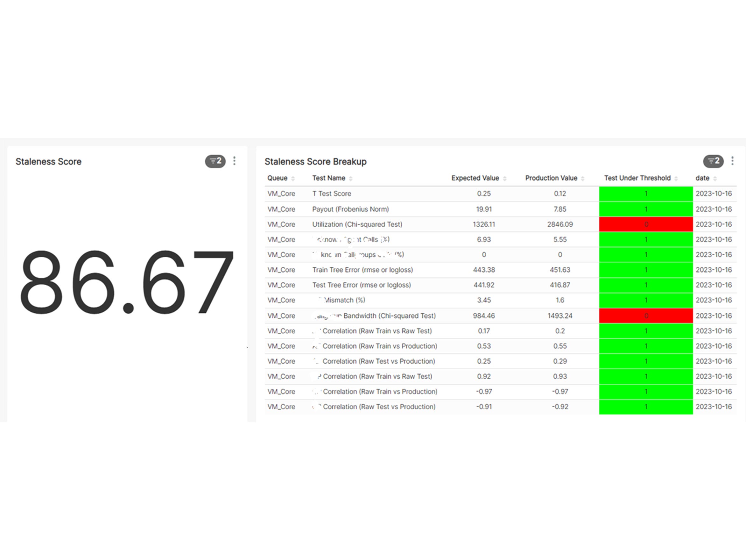The height and width of the screenshot is (560, 746).
Task: Open kebab menu on Staleness Score Breakup
Action: (732, 161)
